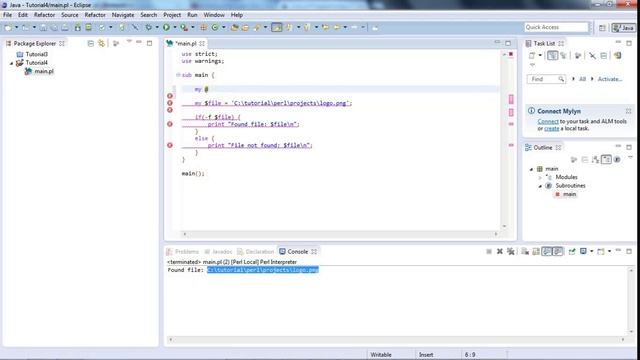
Task: Click the Sort icon in Outline toolbar
Action: pyautogui.click(x=596, y=160)
